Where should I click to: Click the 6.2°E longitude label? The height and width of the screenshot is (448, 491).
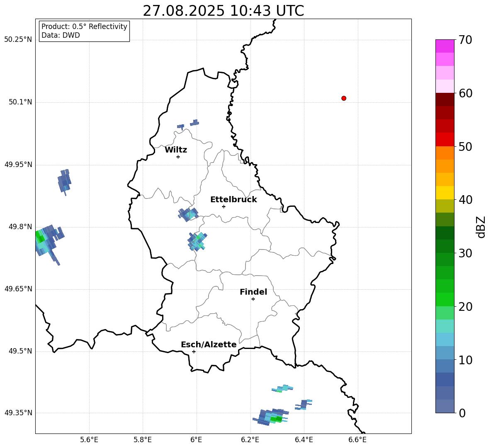[x=250, y=440]
